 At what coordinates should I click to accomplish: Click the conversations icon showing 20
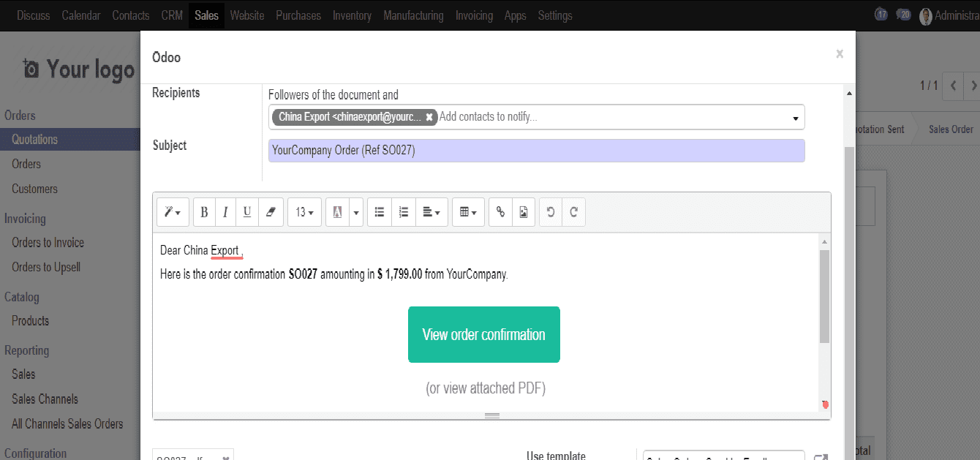pos(903,15)
